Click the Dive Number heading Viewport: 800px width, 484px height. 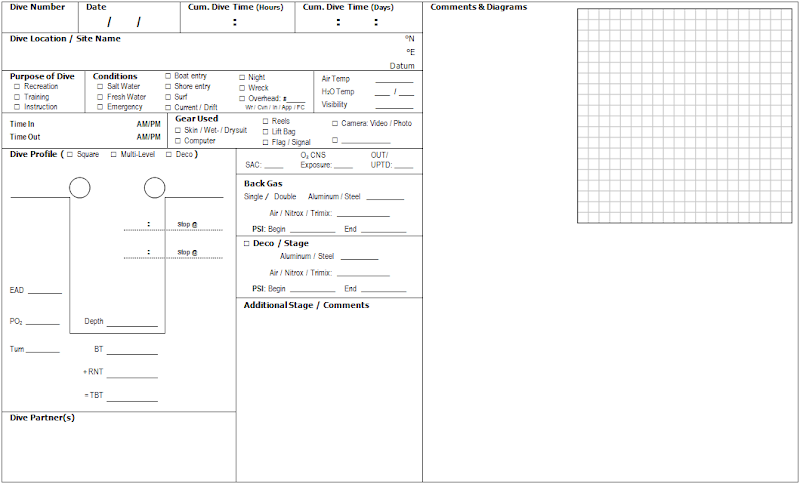[x=37, y=7]
